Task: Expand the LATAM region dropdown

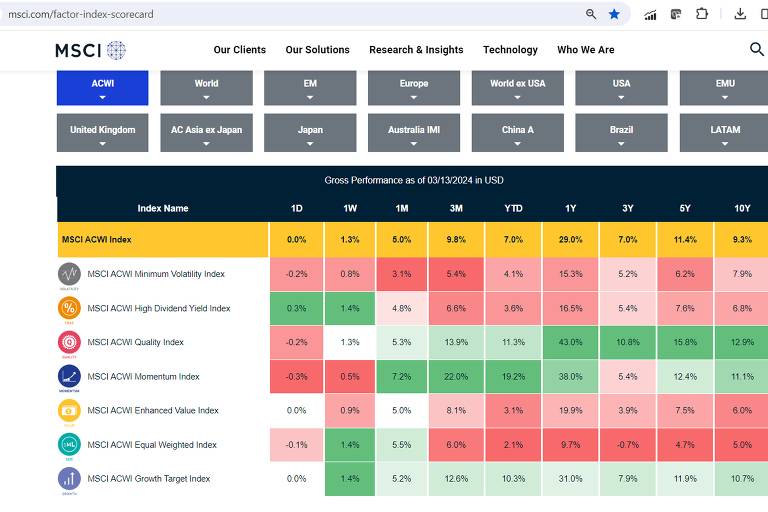Action: pos(724,133)
